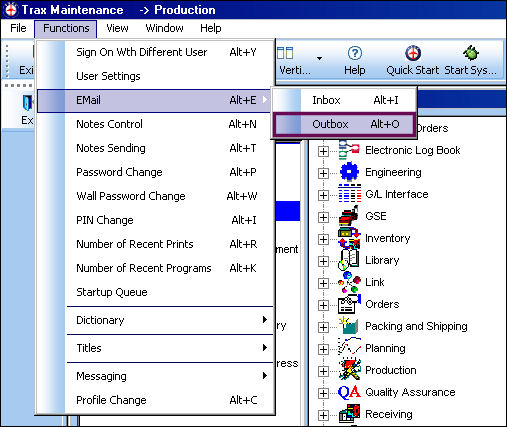Click the Trax Maintenance title bar logo
507x427 pixels.
coord(11,10)
